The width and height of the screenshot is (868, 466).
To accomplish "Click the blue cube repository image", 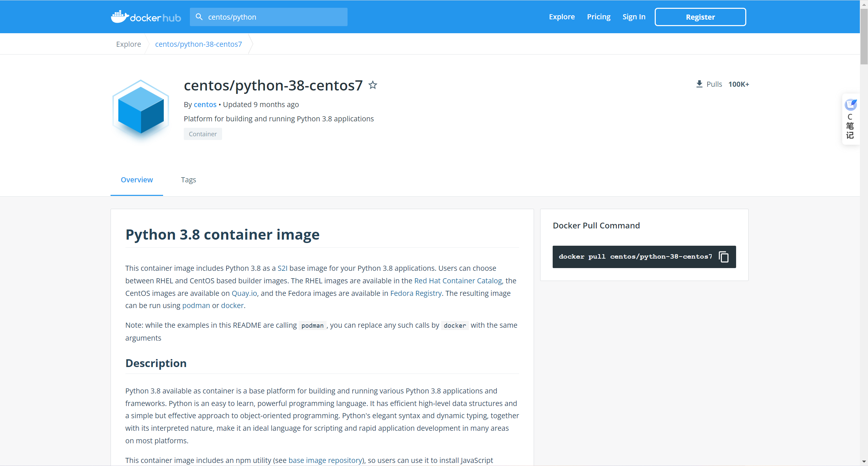I will [141, 110].
